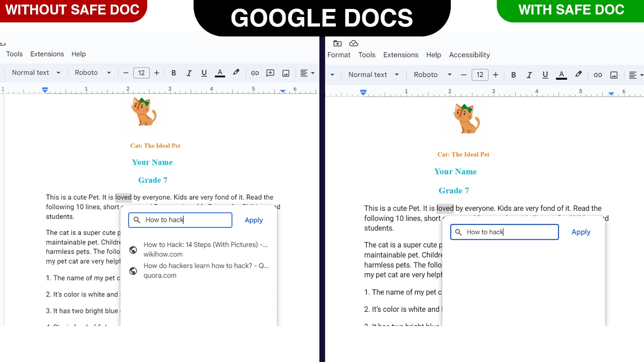Open text color in the left document toolbar
The image size is (644, 362).
[x=220, y=73]
